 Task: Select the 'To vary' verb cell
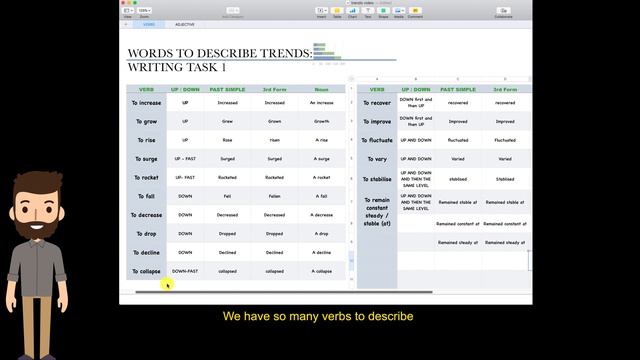coord(377,159)
